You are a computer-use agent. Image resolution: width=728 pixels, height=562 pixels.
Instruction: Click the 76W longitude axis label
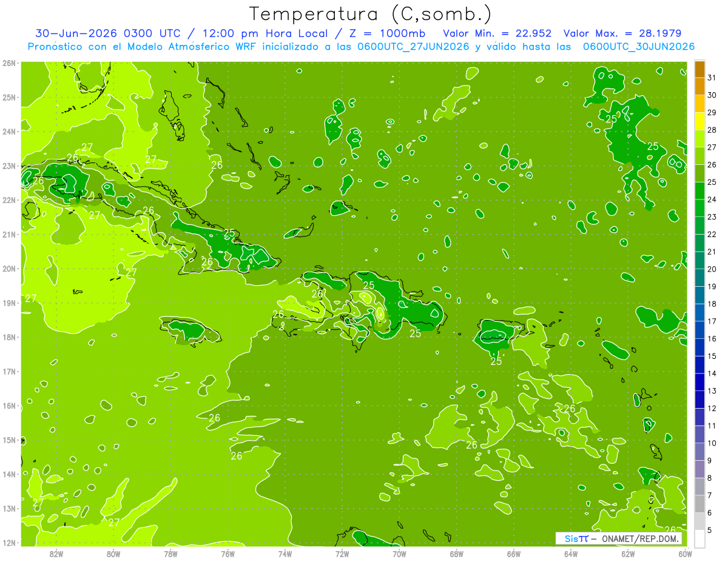click(x=227, y=554)
